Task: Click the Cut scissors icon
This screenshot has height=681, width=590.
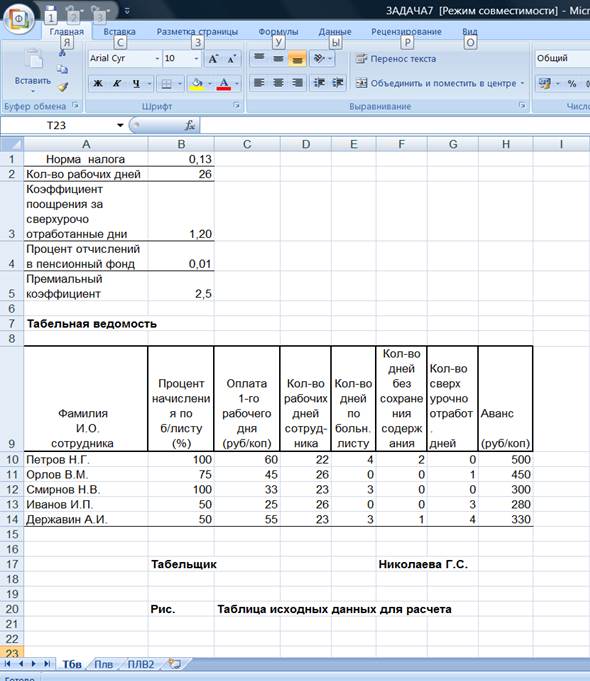Action: (x=62, y=53)
